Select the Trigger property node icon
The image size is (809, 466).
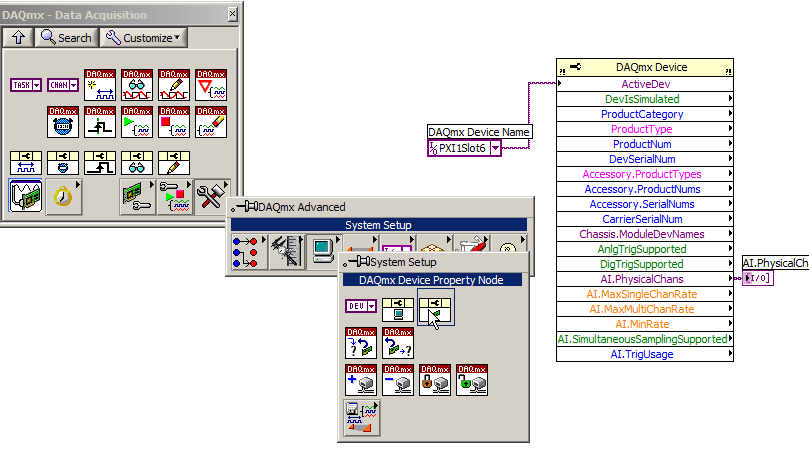(x=100, y=163)
